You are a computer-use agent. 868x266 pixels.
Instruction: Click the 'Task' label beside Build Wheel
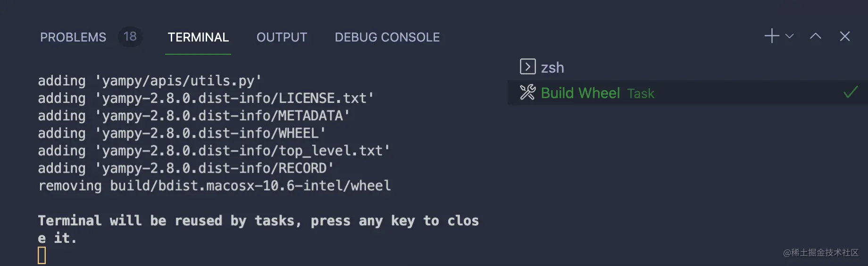tap(641, 94)
